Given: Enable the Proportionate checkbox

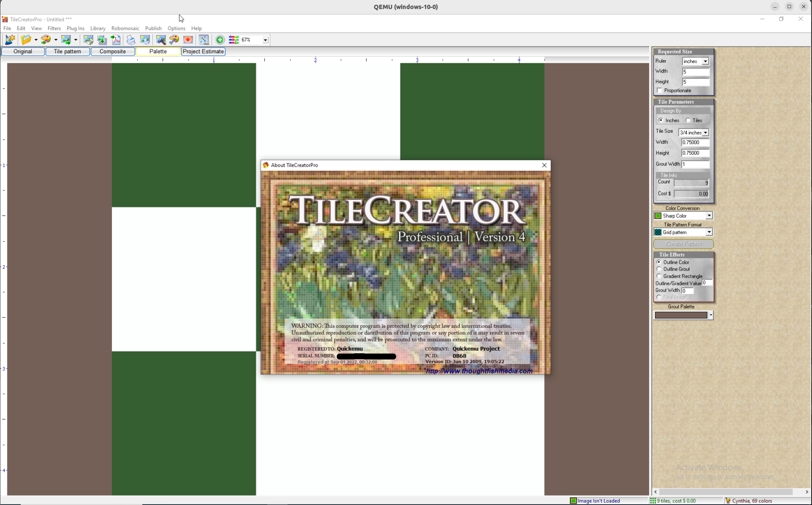Looking at the screenshot, I should point(659,91).
